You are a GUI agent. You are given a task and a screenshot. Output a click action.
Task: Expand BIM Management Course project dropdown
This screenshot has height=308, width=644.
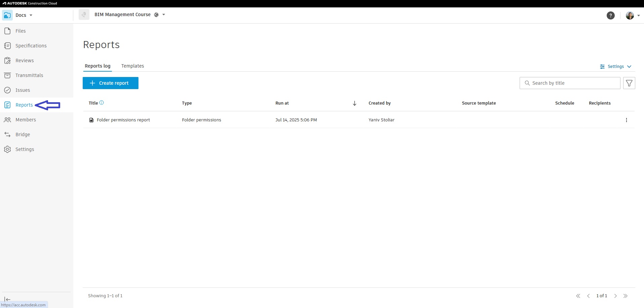[164, 15]
